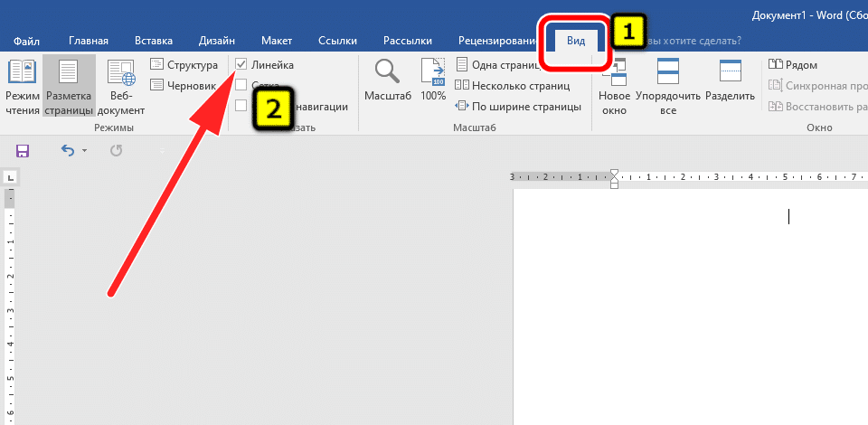Open the Mailings tab (Рассылки)
This screenshot has width=868, height=425.
point(408,41)
